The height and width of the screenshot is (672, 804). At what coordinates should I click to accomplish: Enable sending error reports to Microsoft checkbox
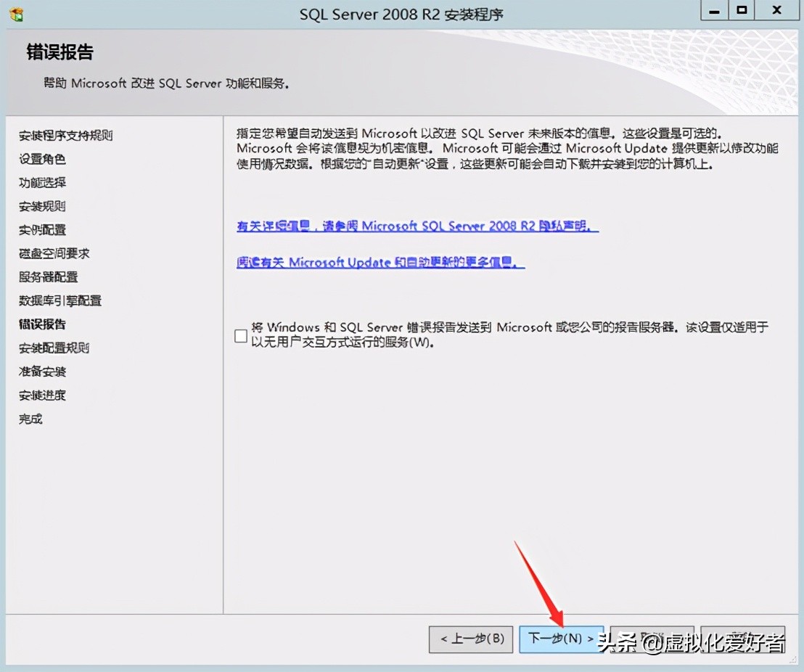point(240,335)
